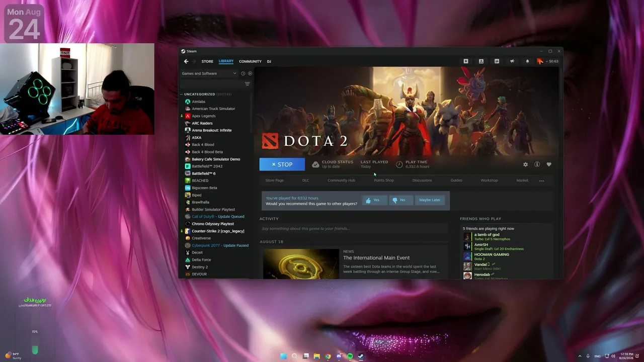This screenshot has height=362, width=644.
Task: Click the Battlefield 6 game icon
Action: [188, 173]
